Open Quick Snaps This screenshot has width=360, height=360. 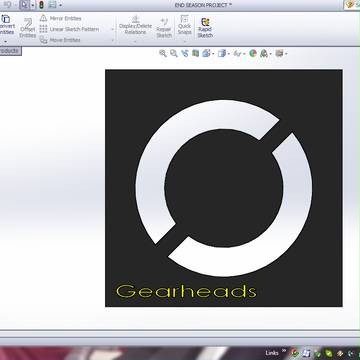coord(184,25)
